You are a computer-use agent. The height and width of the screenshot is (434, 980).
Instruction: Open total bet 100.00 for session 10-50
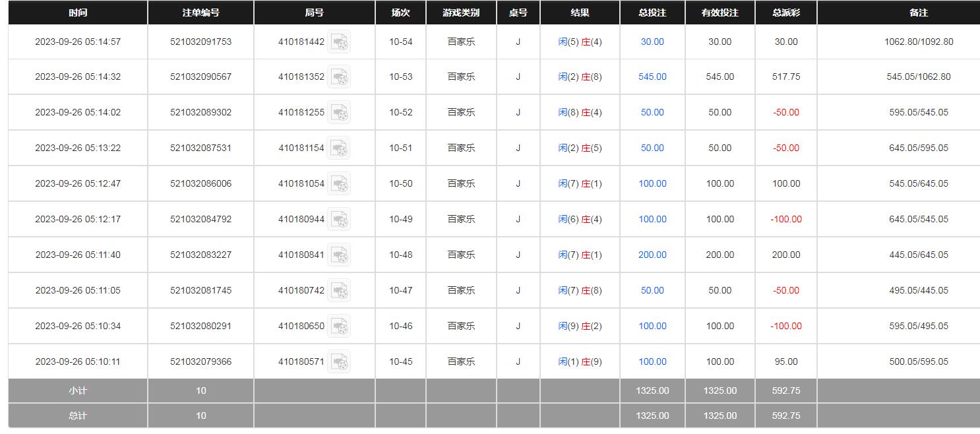tap(652, 183)
